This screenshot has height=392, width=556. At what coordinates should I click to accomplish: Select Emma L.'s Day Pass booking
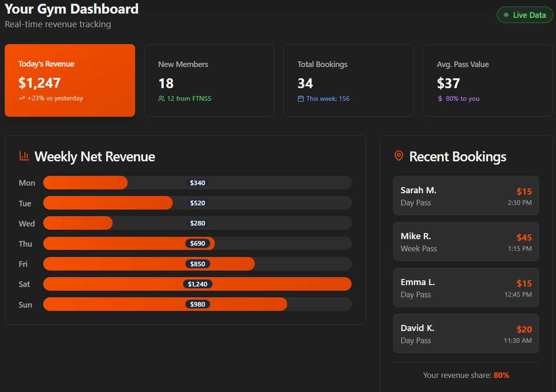click(x=466, y=287)
